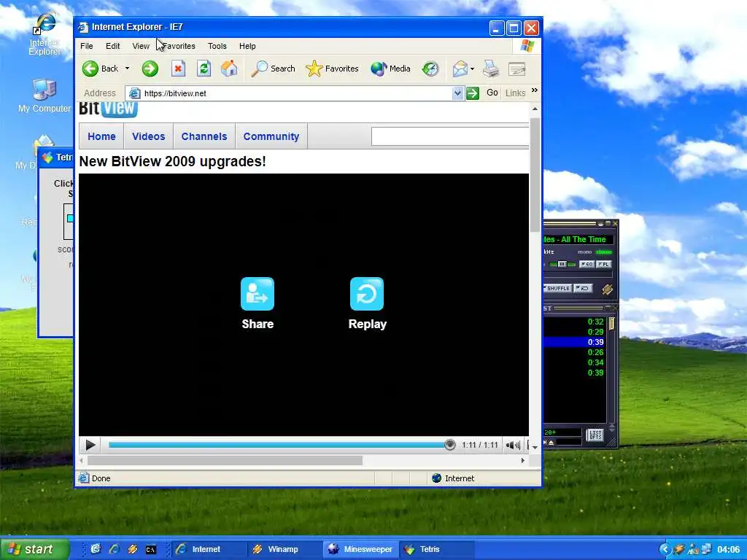Click the page's vertical scrollbar thumb
747x560 pixels.
click(535, 174)
